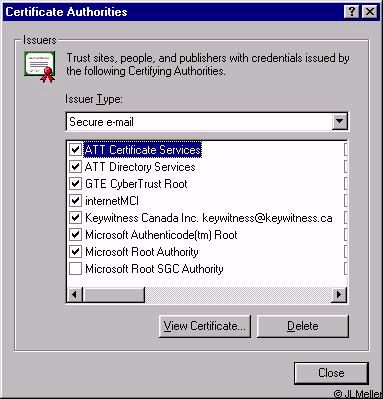This screenshot has width=383, height=399.
Task: Click the Close button
Action: coord(331,373)
